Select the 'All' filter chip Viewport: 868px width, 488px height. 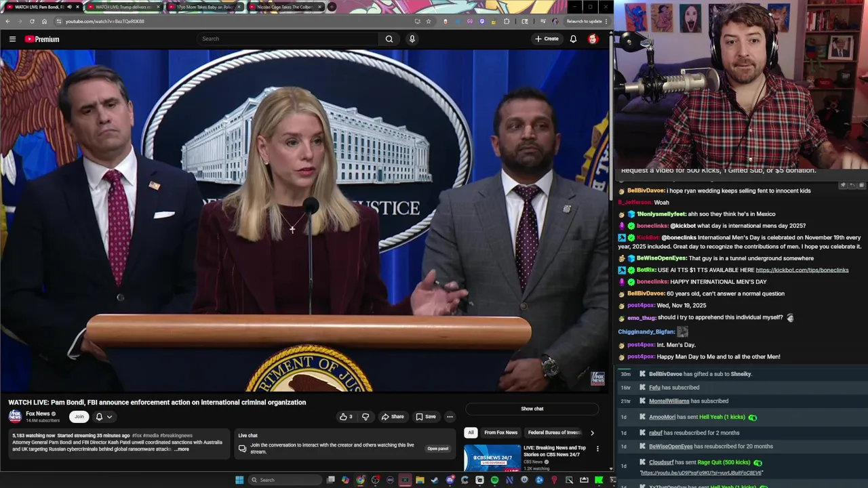pyautogui.click(x=471, y=432)
